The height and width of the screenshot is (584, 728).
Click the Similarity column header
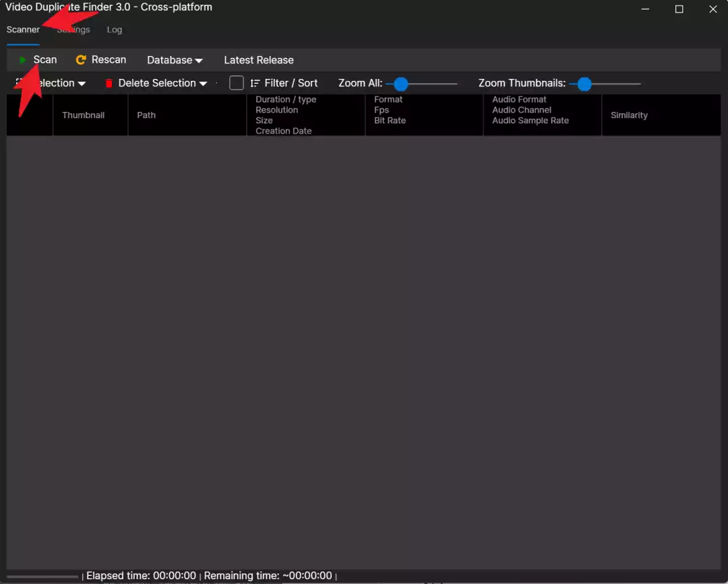[x=661, y=115]
